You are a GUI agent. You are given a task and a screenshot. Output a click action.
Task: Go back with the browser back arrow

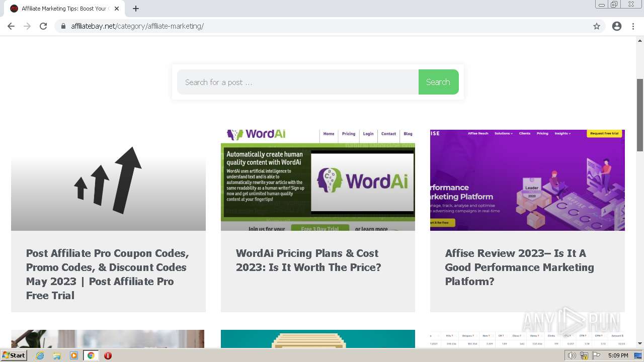tap(11, 26)
